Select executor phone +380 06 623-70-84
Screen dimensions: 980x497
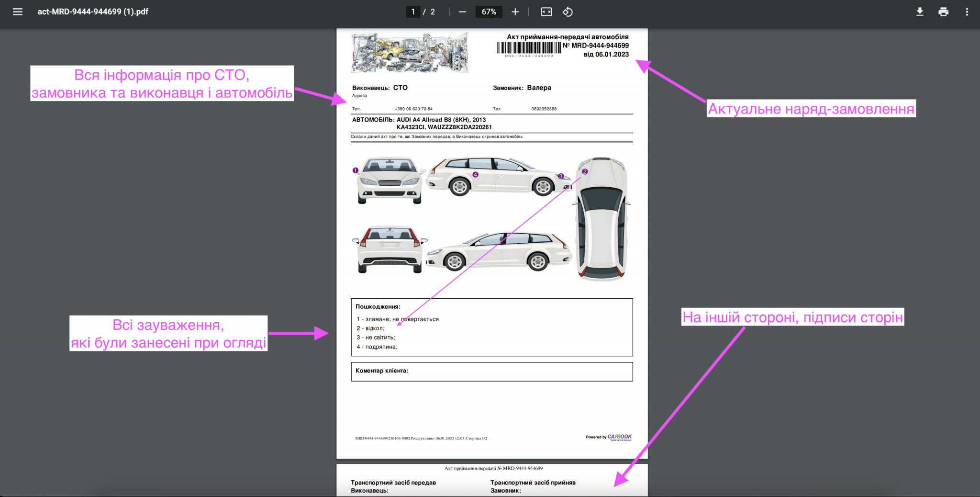point(413,109)
